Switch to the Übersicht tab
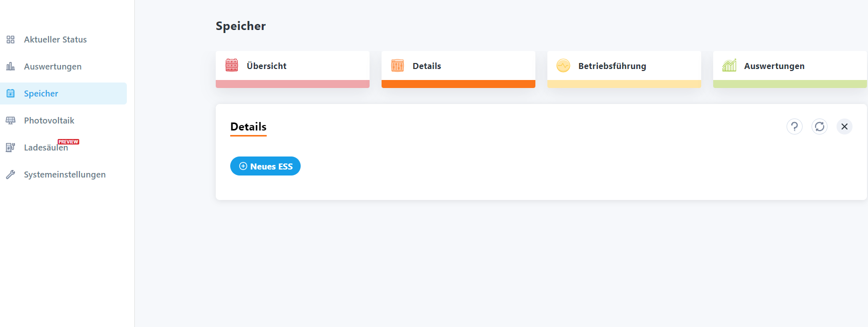This screenshot has width=868, height=327. tap(292, 66)
